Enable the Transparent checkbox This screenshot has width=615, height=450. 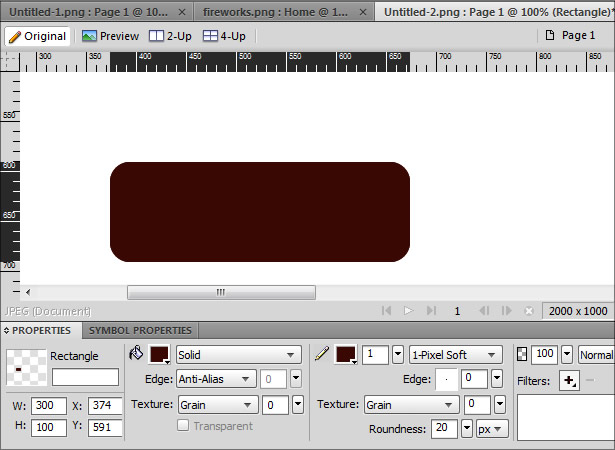(183, 425)
